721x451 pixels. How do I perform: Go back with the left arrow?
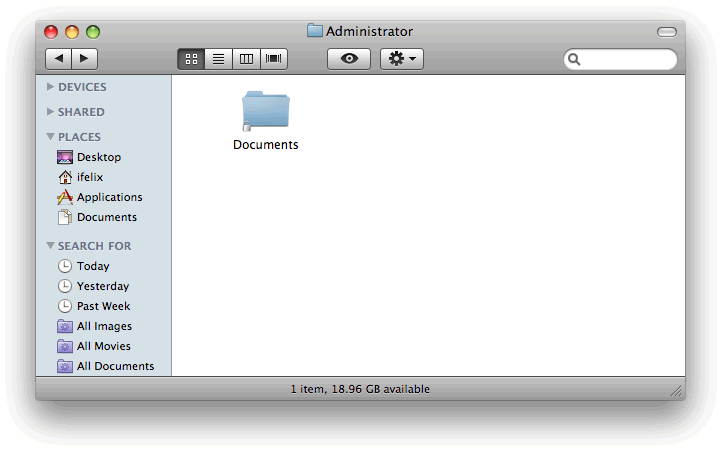58,59
